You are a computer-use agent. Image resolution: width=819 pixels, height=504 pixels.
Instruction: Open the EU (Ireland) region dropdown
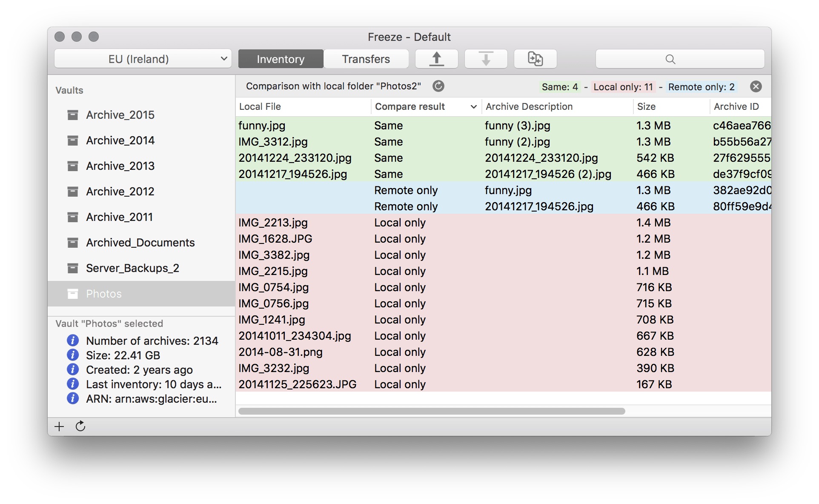[143, 59]
